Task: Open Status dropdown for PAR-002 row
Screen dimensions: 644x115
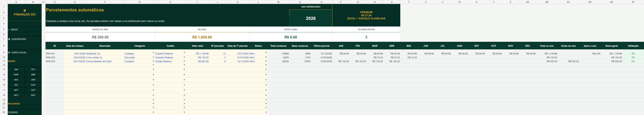Action: click(266, 57)
